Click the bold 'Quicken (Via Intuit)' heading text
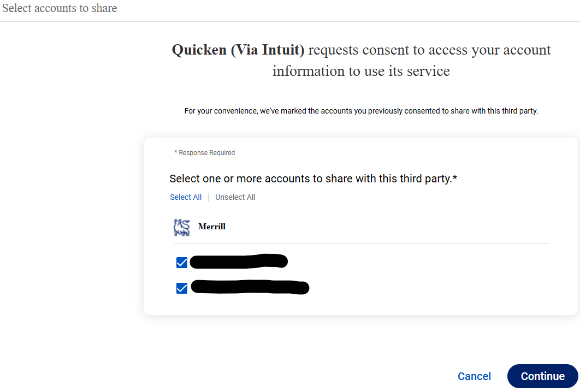 point(238,50)
